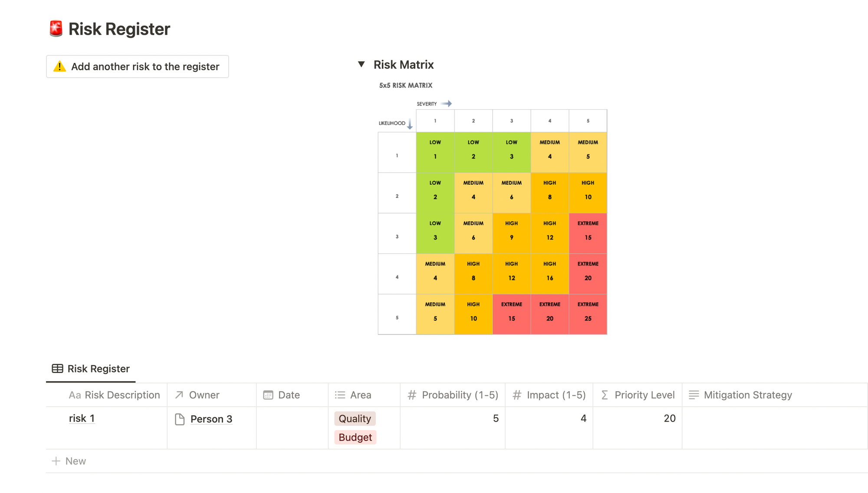Select the Quality area tag
868x493 pixels.
click(x=355, y=419)
